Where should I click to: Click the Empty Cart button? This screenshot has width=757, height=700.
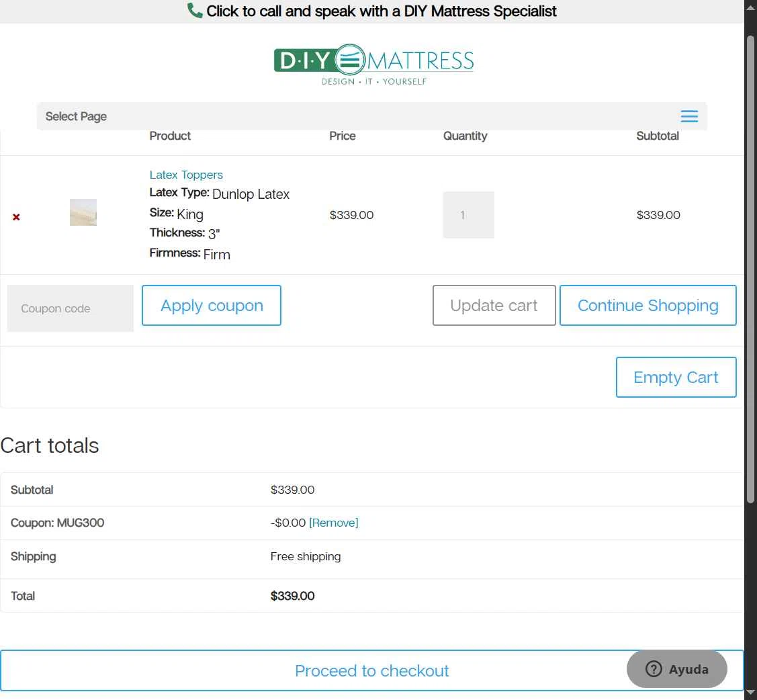coord(676,377)
